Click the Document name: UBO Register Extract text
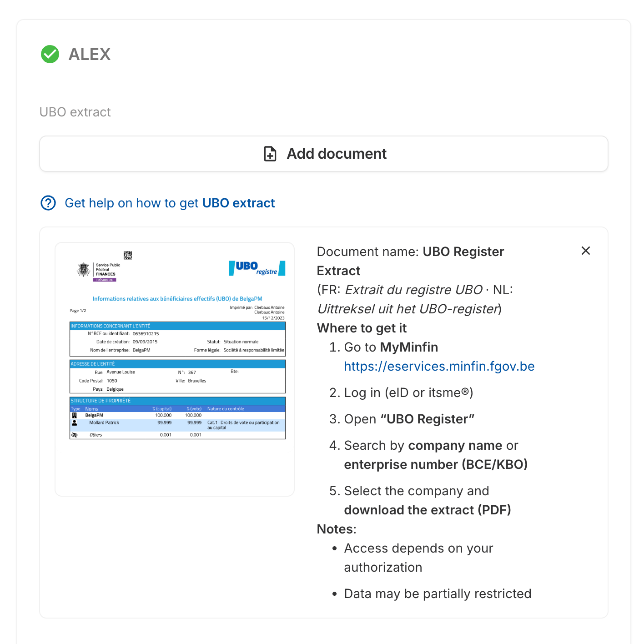The width and height of the screenshot is (644, 644). click(410, 261)
